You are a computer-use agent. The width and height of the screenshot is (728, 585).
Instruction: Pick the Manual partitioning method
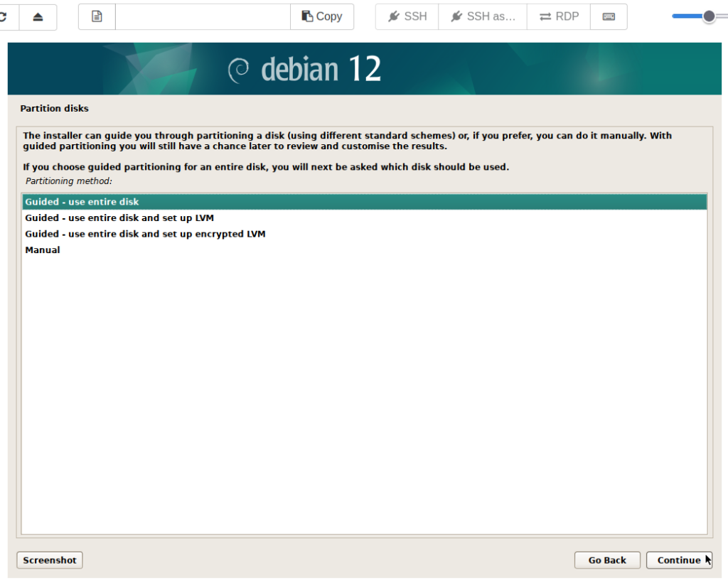43,250
